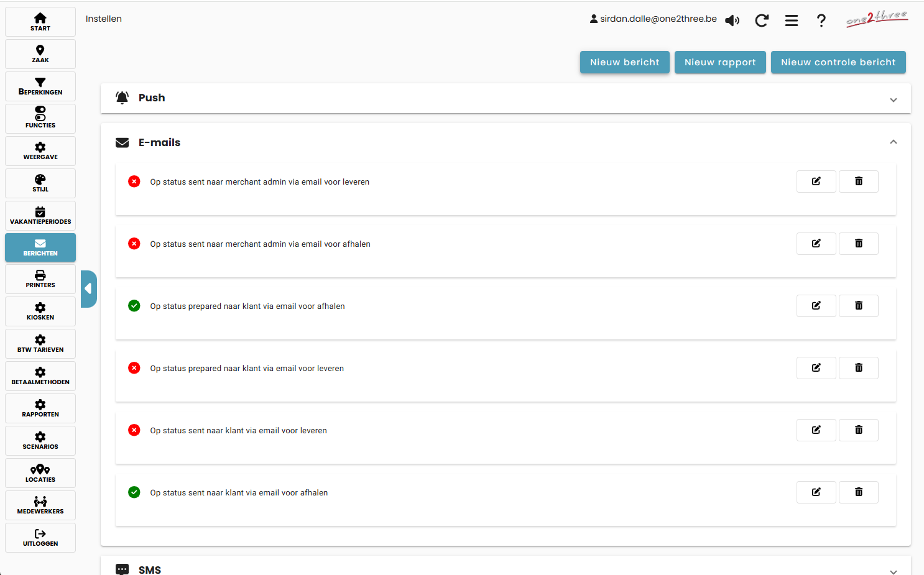924x575 pixels.
Task: Click the sound speaker icon in header
Action: [732, 21]
